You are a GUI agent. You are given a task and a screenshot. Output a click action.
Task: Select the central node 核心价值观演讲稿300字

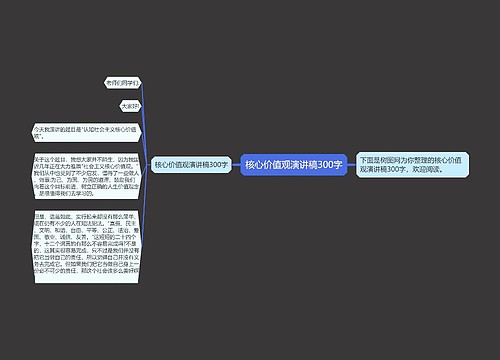point(294,165)
